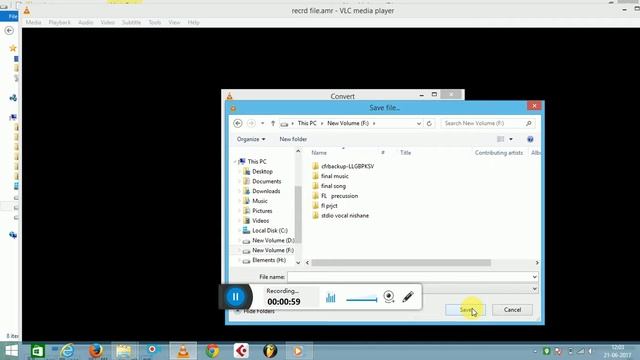This screenshot has width=640, height=360.
Task: Open VLC Video menu
Action: [x=108, y=22]
